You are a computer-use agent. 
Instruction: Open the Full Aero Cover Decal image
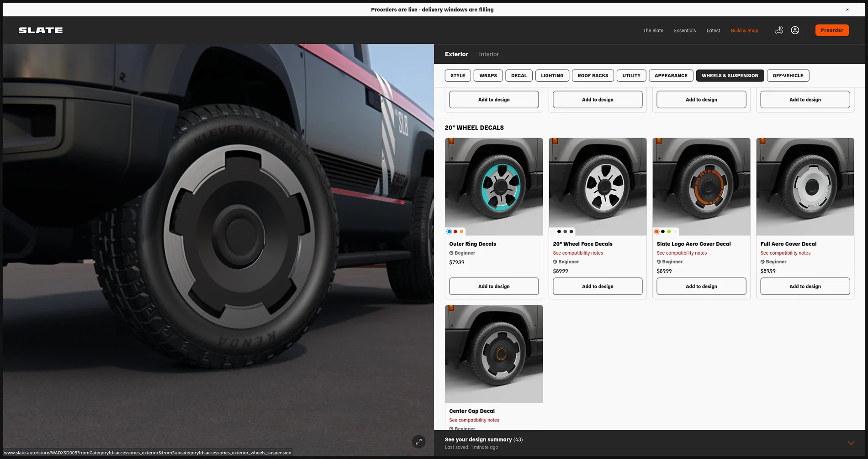click(805, 187)
